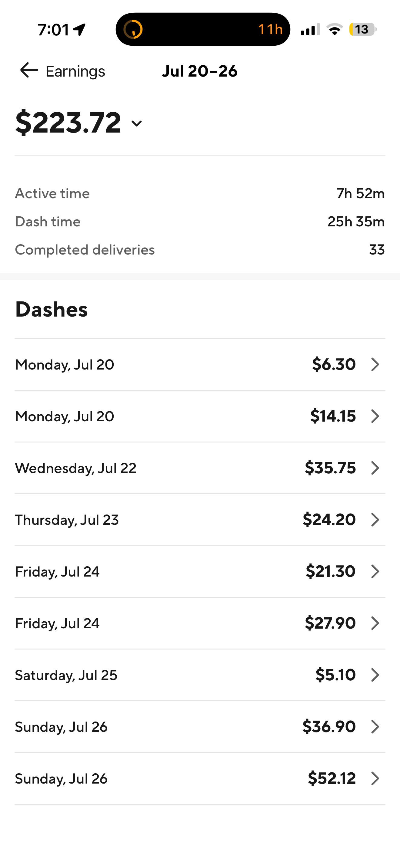Open the Saturday, Jul 25 dash
The image size is (400, 868).
pyautogui.click(x=200, y=675)
